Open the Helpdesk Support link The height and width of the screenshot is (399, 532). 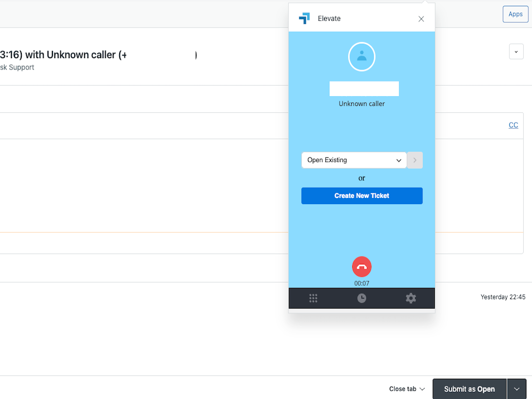coord(17,67)
